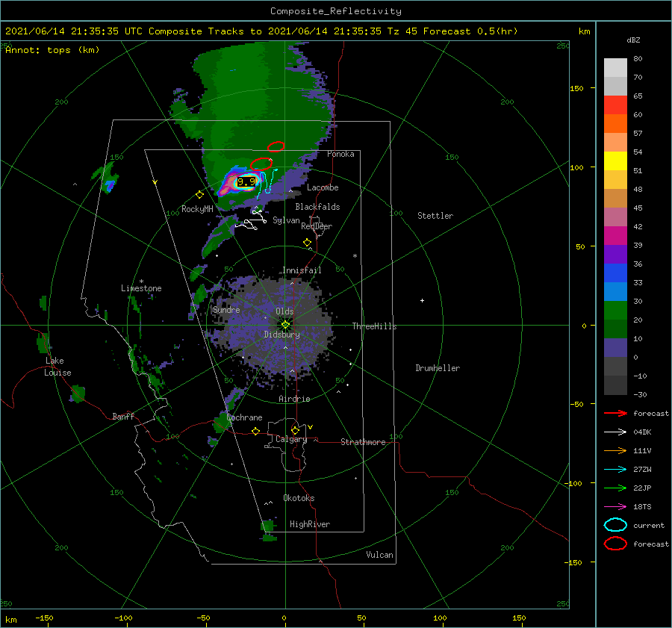This screenshot has width=672, height=628.
Task: Click the Composite_Reflectivity title
Action: [x=335, y=11]
